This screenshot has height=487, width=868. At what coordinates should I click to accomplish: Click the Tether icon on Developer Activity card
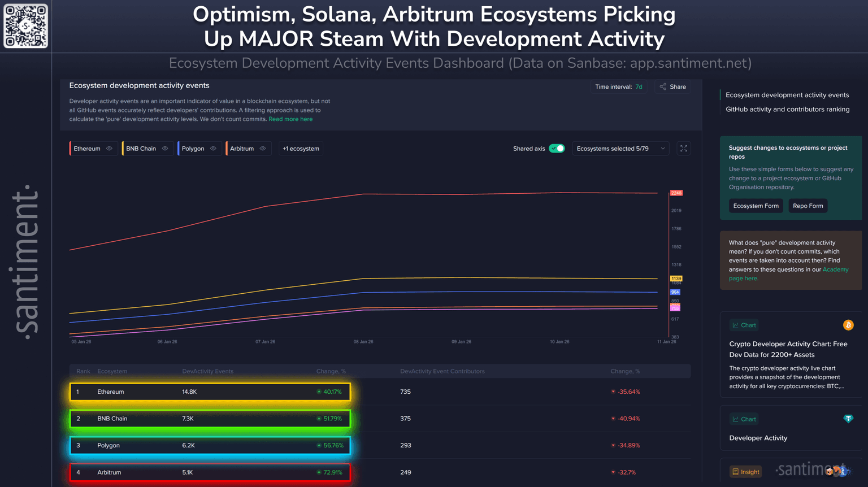click(848, 419)
